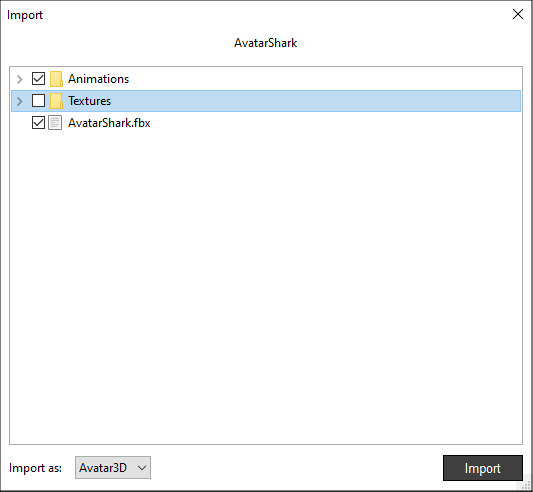Click the Import as label
Image resolution: width=533 pixels, height=492 pixels.
pyautogui.click(x=35, y=468)
